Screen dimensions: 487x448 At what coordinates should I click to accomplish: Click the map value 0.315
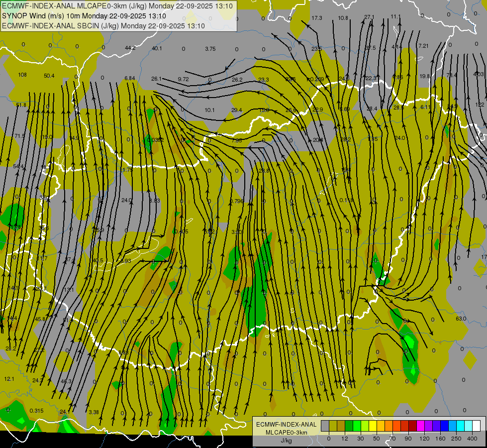(x=37, y=411)
